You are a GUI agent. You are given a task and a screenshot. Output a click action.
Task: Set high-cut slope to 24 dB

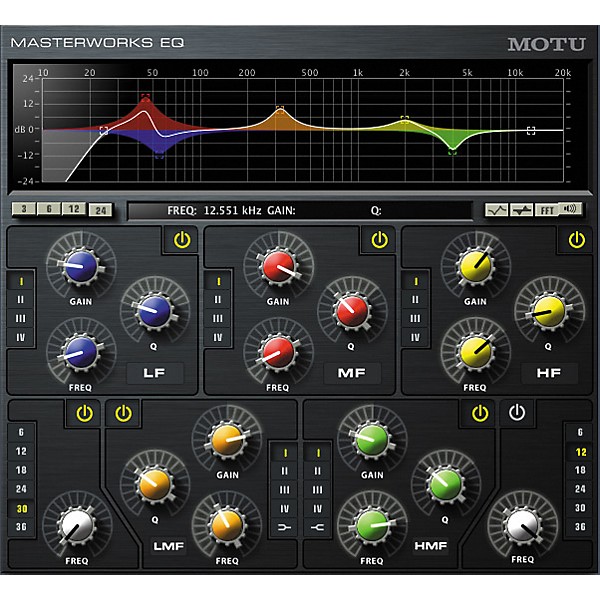(x=580, y=489)
